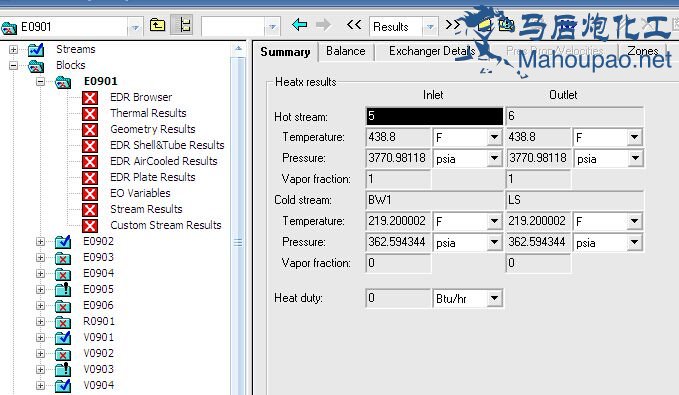This screenshot has width=679, height=395.
Task: Click red X icon beside EDR Browser
Action: pos(90,98)
